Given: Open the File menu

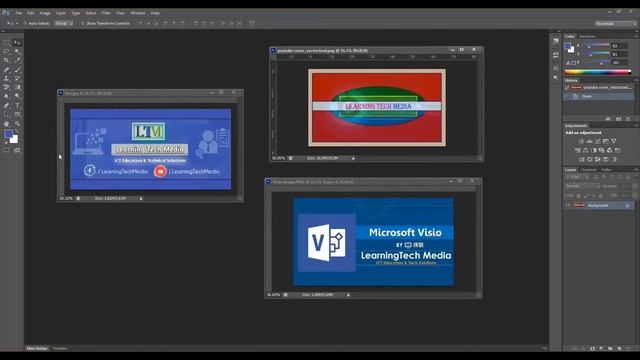Looking at the screenshot, I should 18,13.
